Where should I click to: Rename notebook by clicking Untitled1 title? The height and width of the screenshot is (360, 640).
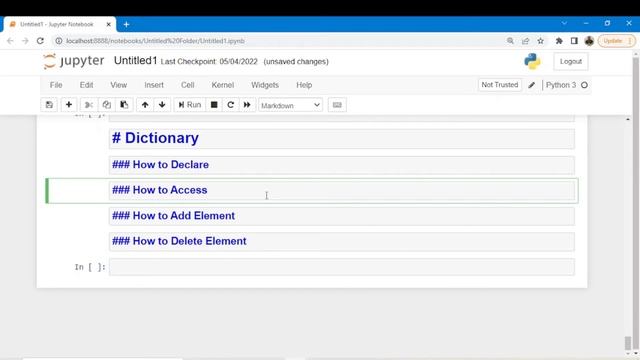(136, 61)
